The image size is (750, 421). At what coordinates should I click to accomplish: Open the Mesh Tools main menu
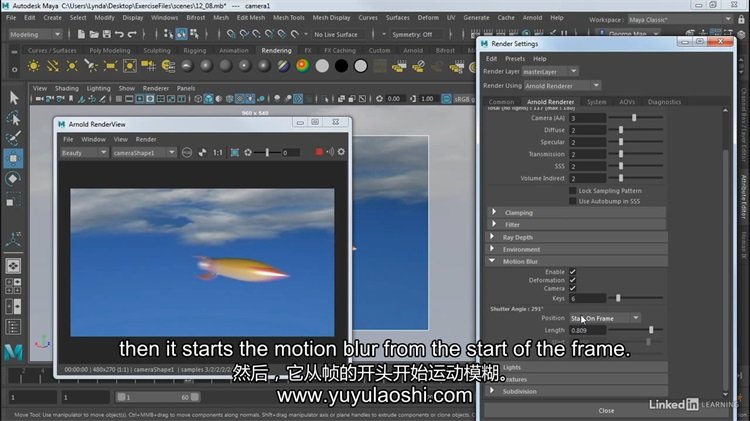(x=288, y=18)
